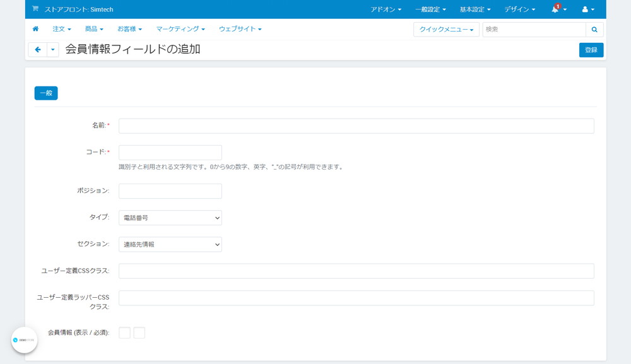Open the 注文 menu
The width and height of the screenshot is (631, 364).
click(x=62, y=29)
